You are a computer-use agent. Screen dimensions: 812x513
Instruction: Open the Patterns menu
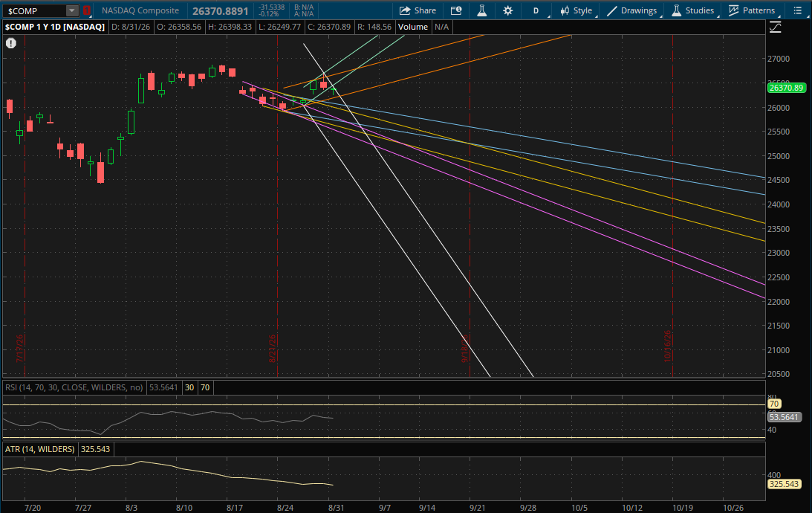tap(752, 10)
